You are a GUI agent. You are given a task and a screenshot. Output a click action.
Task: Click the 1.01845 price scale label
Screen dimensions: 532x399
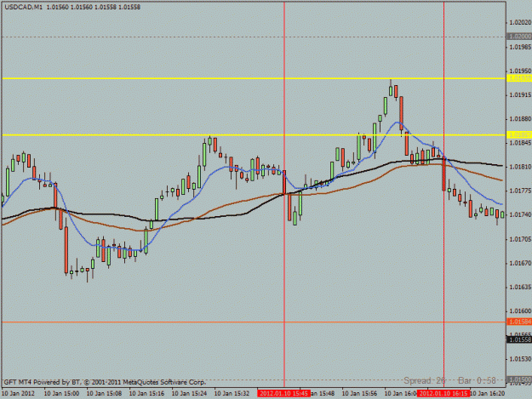pyautogui.click(x=520, y=143)
